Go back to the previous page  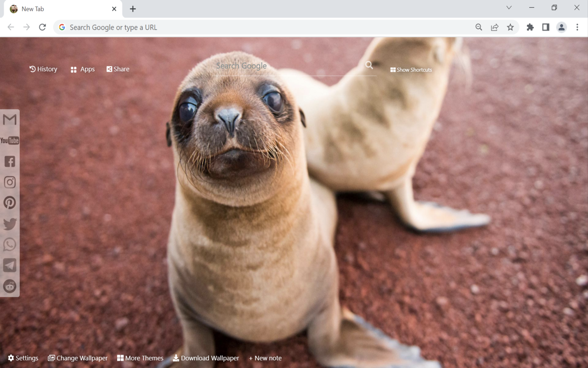coord(11,27)
